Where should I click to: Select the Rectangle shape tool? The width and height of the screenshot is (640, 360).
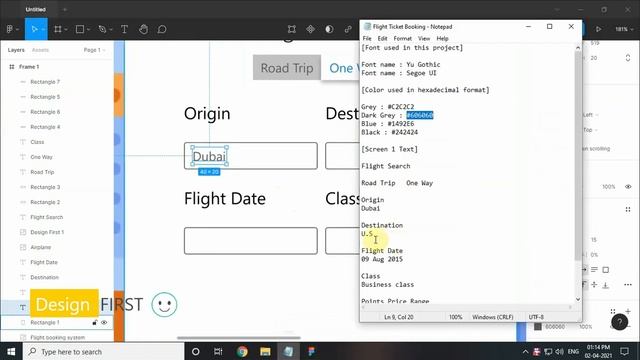[x=80, y=29]
